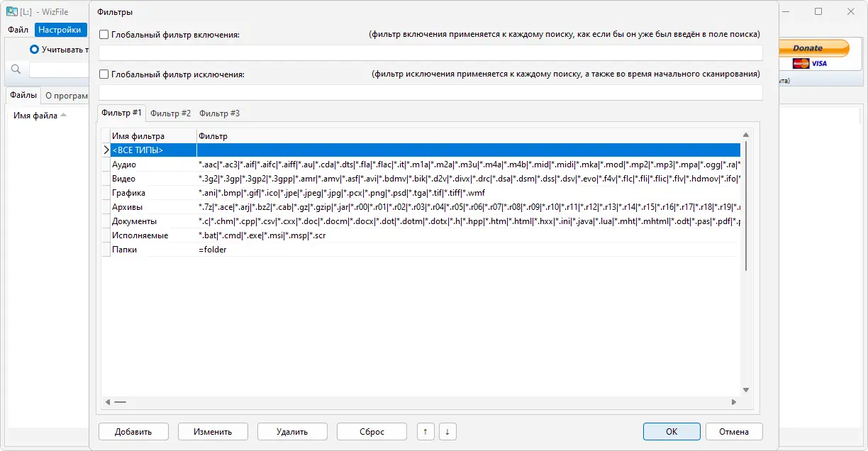The image size is (868, 451).
Task: Click the horizontal scrollbar right arrow
Action: click(x=734, y=401)
